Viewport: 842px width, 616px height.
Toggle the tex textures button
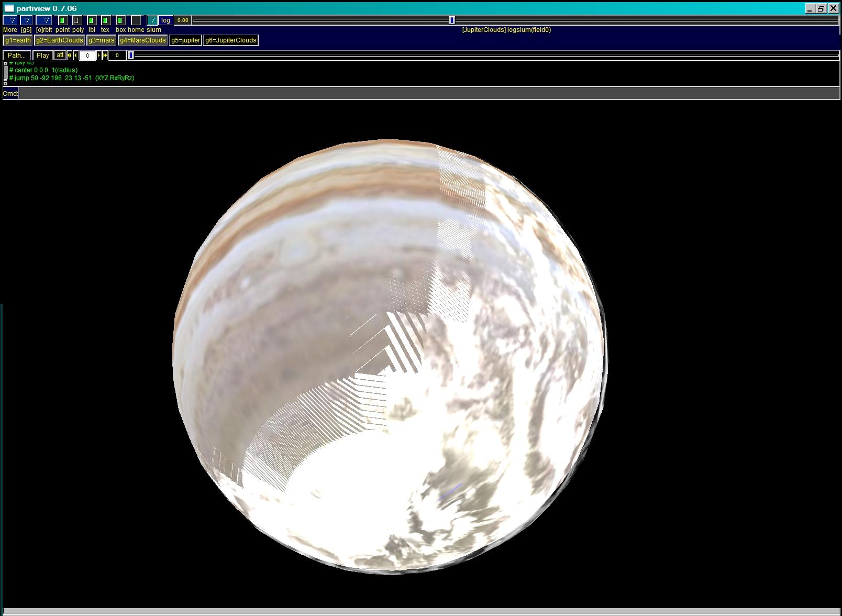click(x=105, y=20)
